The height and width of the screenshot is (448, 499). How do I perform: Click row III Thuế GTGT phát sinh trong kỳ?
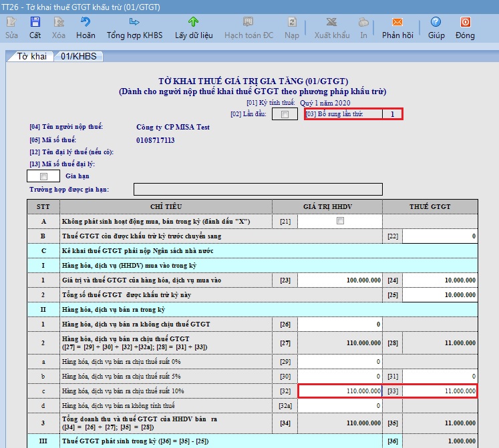coord(253,441)
